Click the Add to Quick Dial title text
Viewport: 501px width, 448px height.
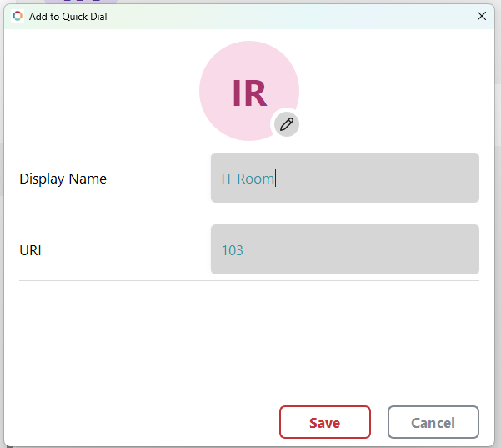68,17
